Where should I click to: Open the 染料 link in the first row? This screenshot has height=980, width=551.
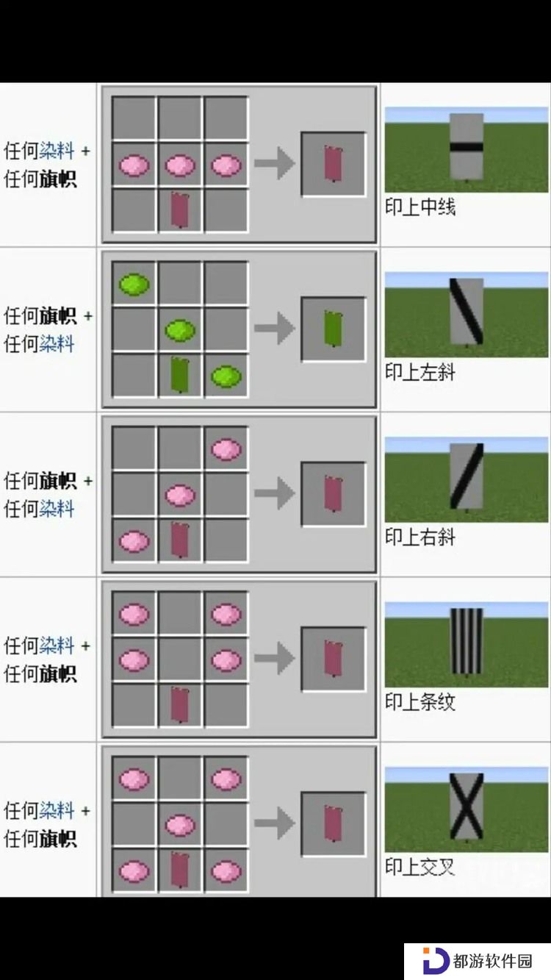pos(57,151)
